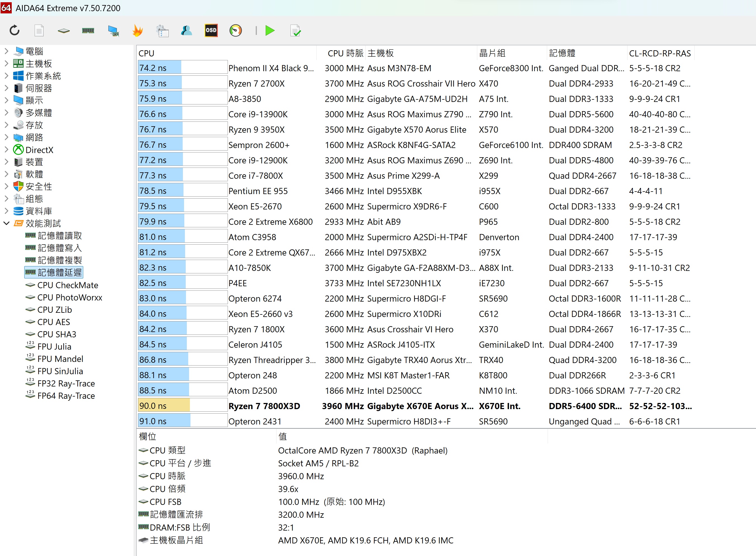Click the user account toolbar icon
This screenshot has height=556, width=756.
[x=187, y=31]
